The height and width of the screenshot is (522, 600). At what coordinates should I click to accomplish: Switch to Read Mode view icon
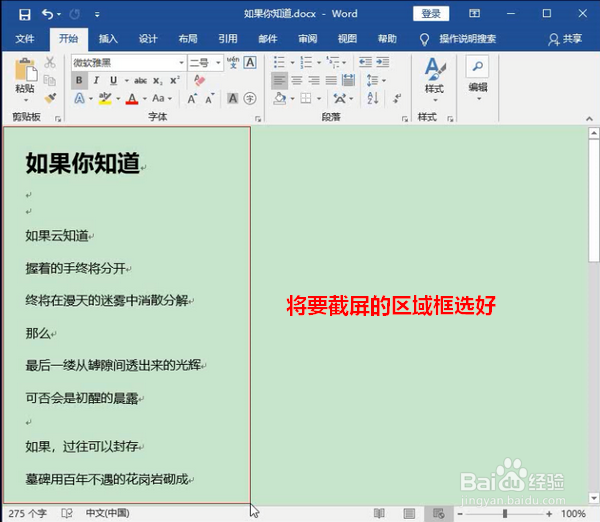(379, 513)
